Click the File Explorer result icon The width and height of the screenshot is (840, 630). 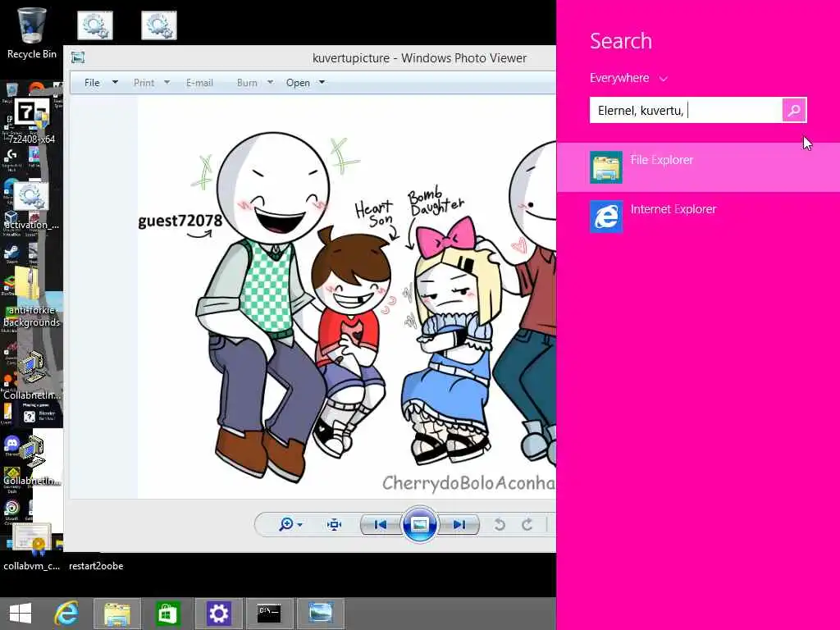coord(606,167)
